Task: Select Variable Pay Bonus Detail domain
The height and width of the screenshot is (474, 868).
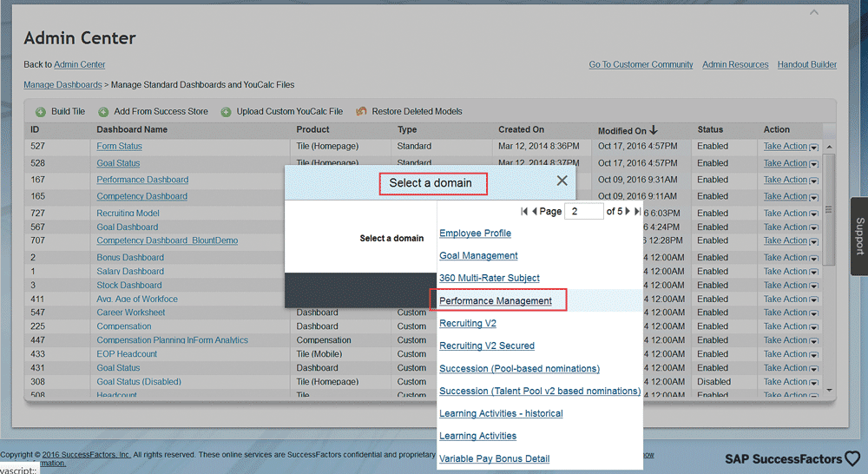Action: click(x=494, y=458)
